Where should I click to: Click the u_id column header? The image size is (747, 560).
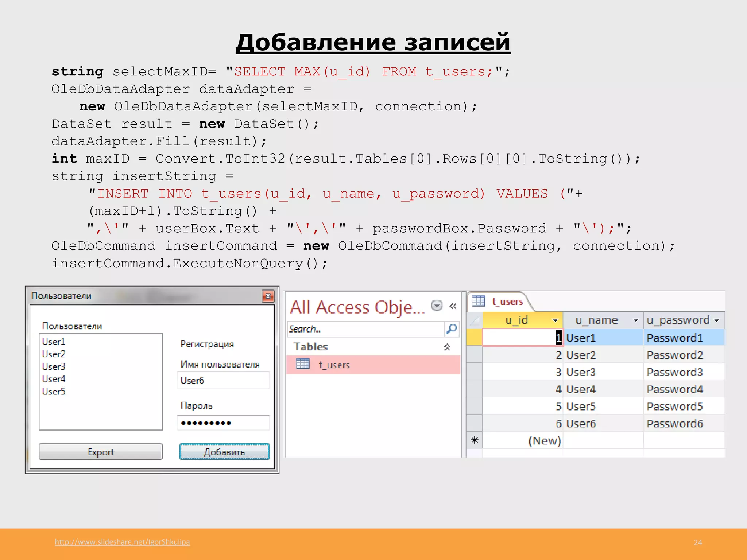point(523,320)
